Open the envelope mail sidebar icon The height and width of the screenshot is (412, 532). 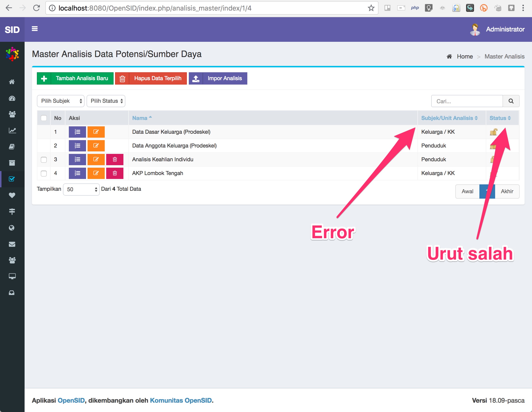[x=12, y=244]
